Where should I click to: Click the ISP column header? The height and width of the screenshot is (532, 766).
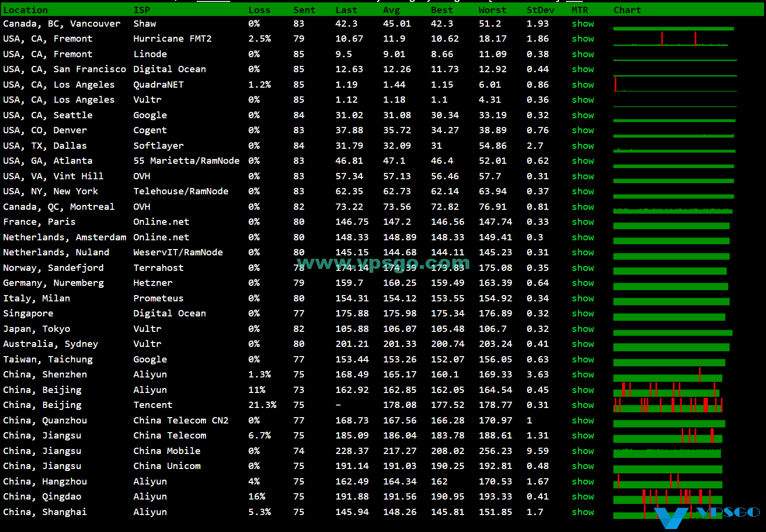141,10
